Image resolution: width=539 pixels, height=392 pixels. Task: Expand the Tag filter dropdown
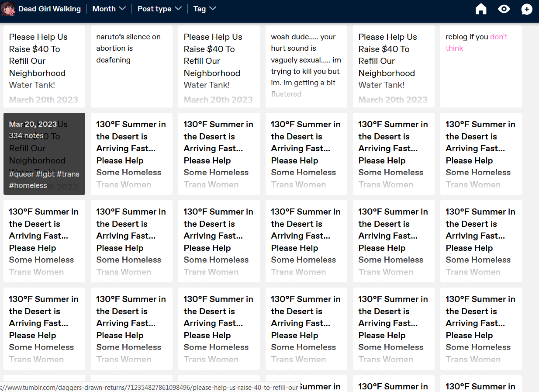coord(205,9)
